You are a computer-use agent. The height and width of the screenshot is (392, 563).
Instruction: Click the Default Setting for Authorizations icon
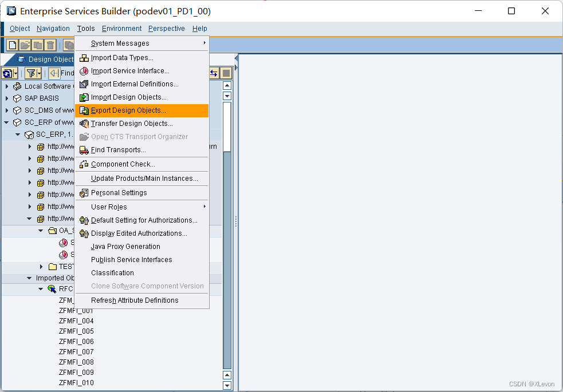(84, 220)
